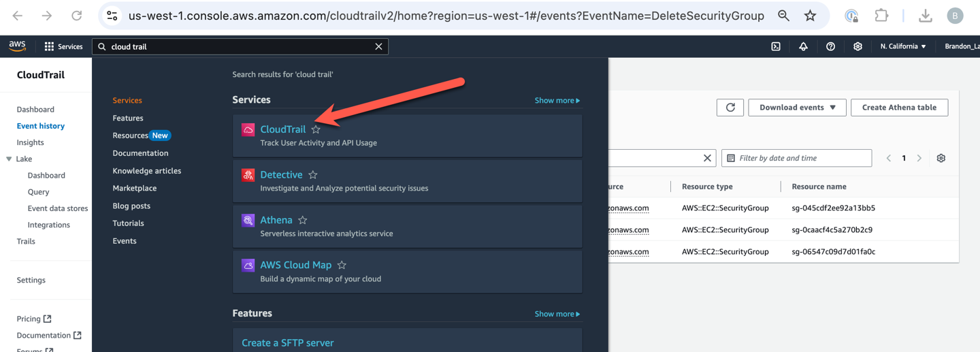This screenshot has width=980, height=352.
Task: Click the AWS Cloud Map service icon
Action: (x=248, y=265)
